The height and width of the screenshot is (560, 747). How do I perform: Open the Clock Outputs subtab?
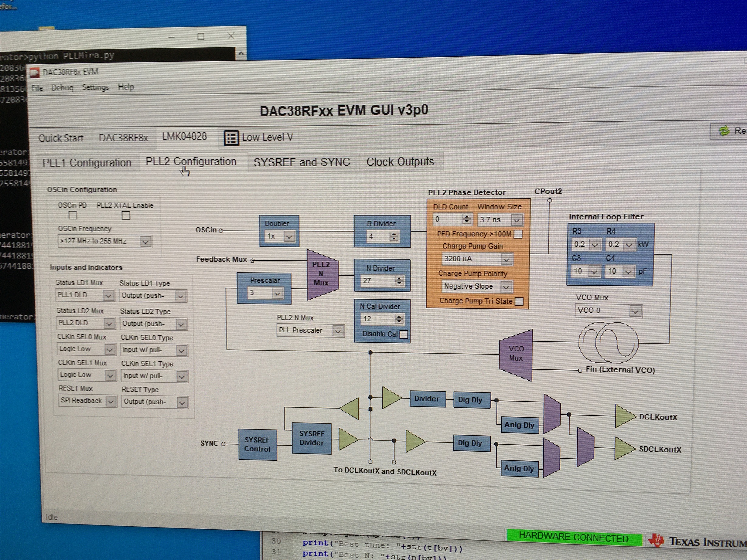(x=400, y=162)
